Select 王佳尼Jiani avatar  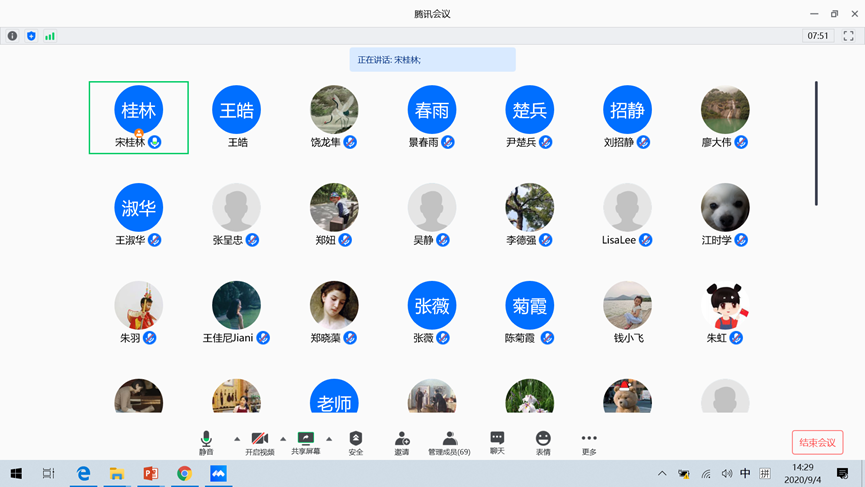237,305
